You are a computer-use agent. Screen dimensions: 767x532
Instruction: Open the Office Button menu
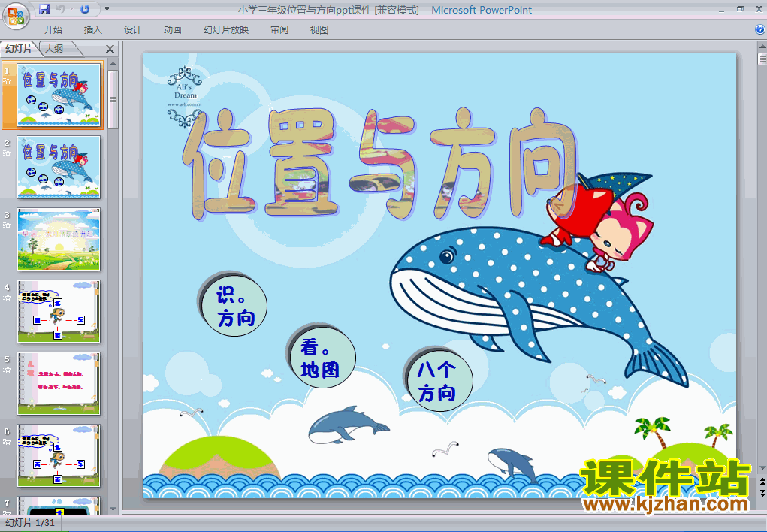(16, 16)
